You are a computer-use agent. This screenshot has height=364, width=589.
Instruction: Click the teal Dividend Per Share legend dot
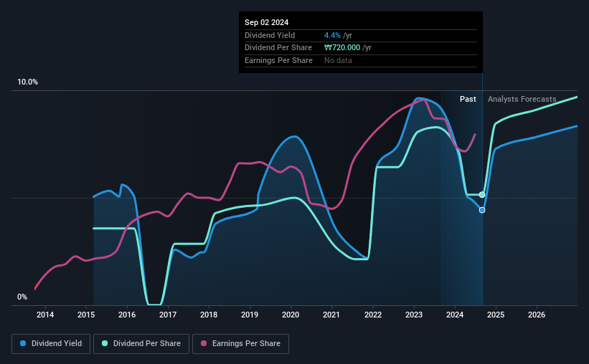[x=105, y=343]
